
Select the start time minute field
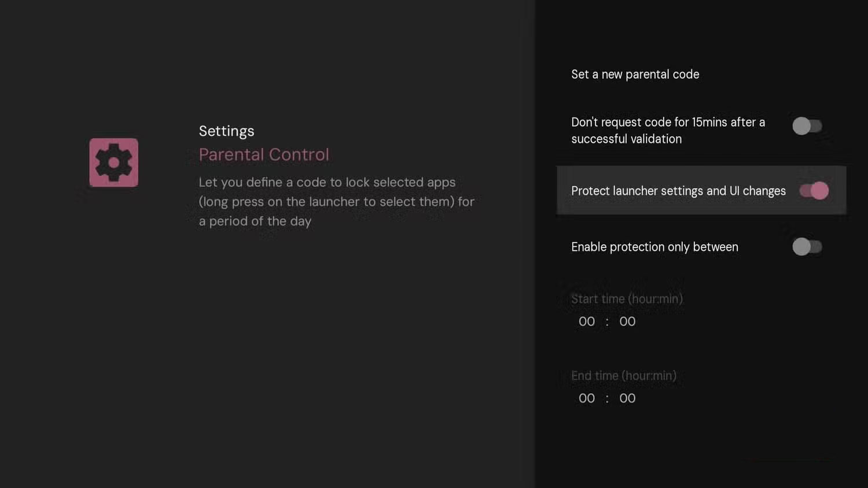tap(627, 321)
